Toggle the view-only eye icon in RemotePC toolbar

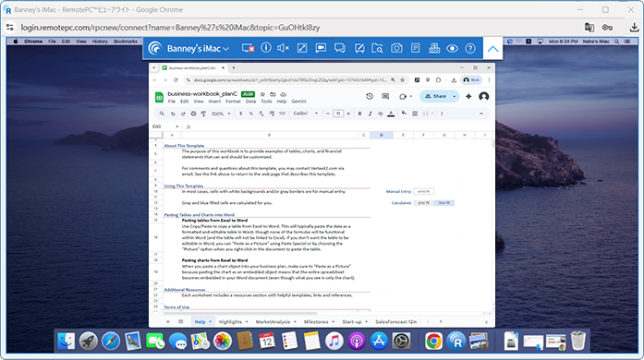click(452, 48)
